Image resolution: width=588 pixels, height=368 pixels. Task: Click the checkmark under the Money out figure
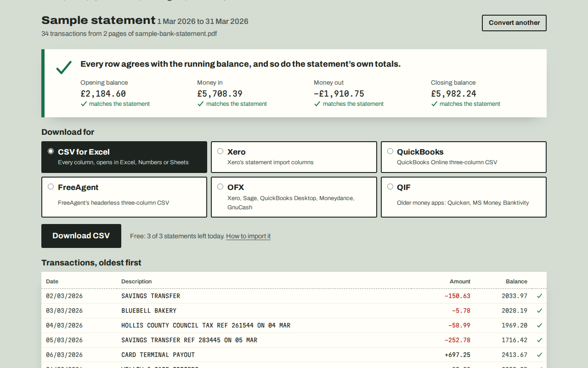(x=317, y=104)
